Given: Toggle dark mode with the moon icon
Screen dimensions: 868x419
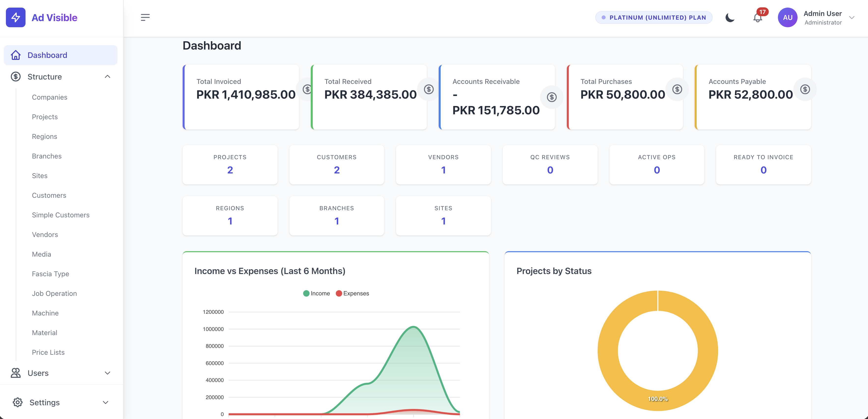Looking at the screenshot, I should click(730, 17).
